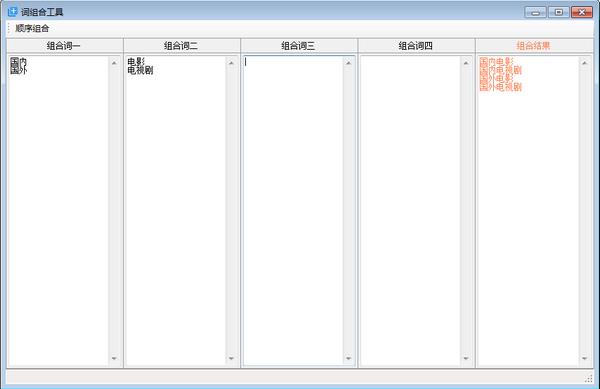This screenshot has height=389, width=600.
Task: Select the red 组合结果 header
Action: [x=534, y=46]
